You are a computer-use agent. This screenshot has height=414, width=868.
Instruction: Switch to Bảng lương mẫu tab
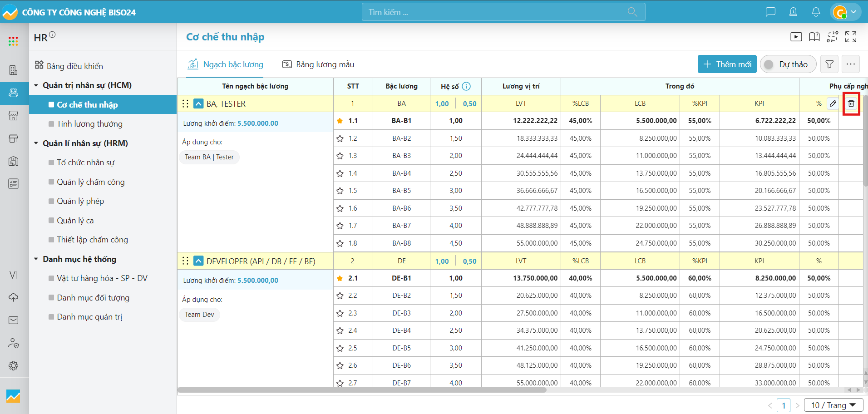(318, 64)
